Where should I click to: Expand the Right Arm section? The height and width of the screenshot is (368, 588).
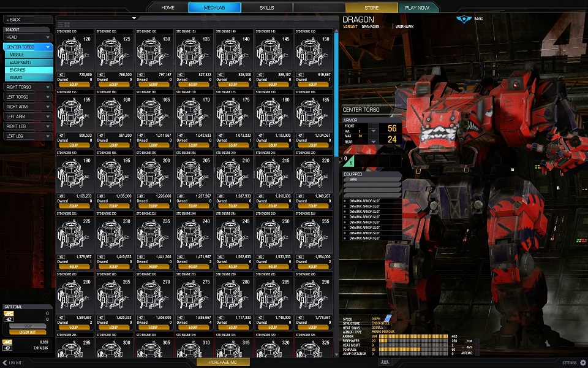[x=28, y=107]
